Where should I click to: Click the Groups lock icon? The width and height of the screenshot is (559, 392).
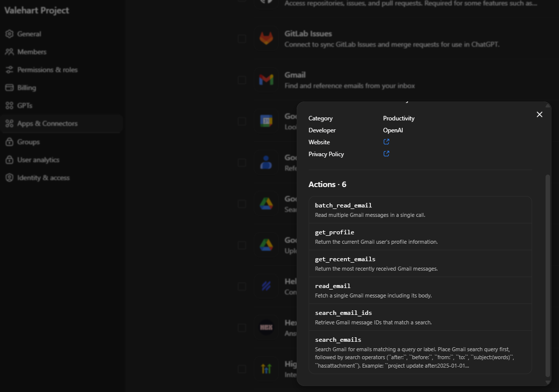click(9, 142)
